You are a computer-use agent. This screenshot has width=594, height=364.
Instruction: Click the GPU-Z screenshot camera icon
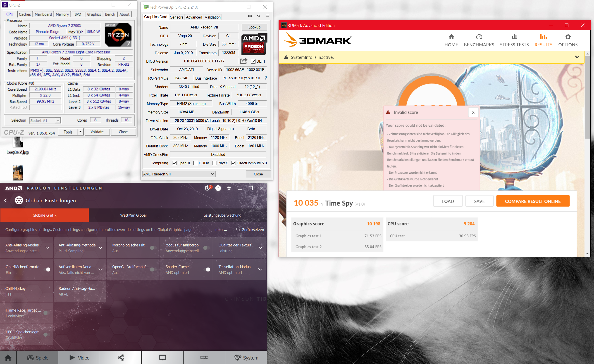250,16
